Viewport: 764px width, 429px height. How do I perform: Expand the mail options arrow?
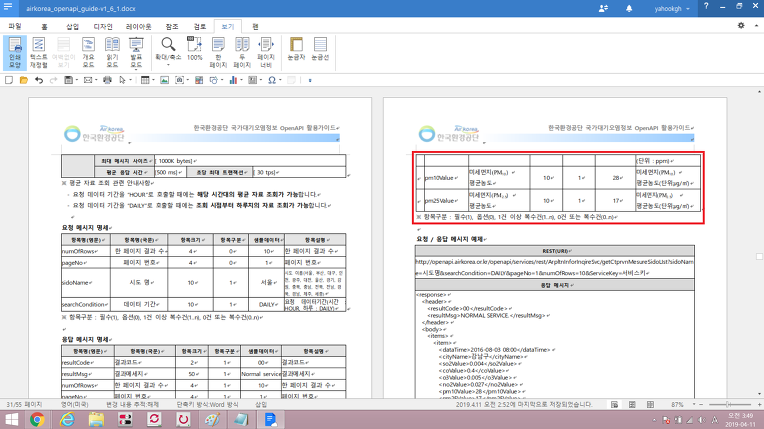tap(96, 80)
